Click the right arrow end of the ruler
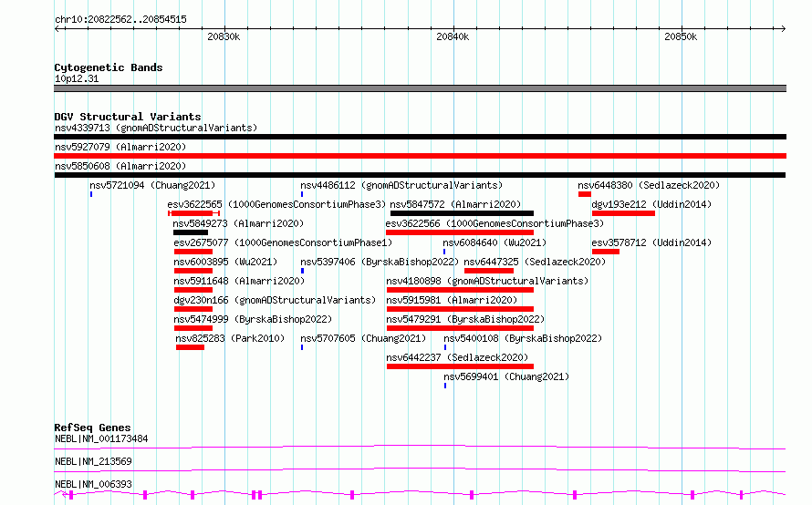 pos(784,28)
